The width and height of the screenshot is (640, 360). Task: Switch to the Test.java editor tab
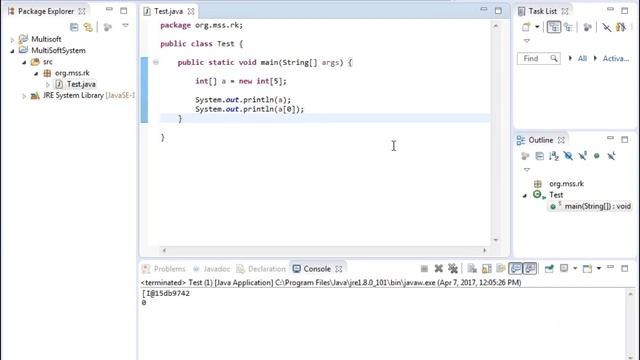(x=168, y=11)
